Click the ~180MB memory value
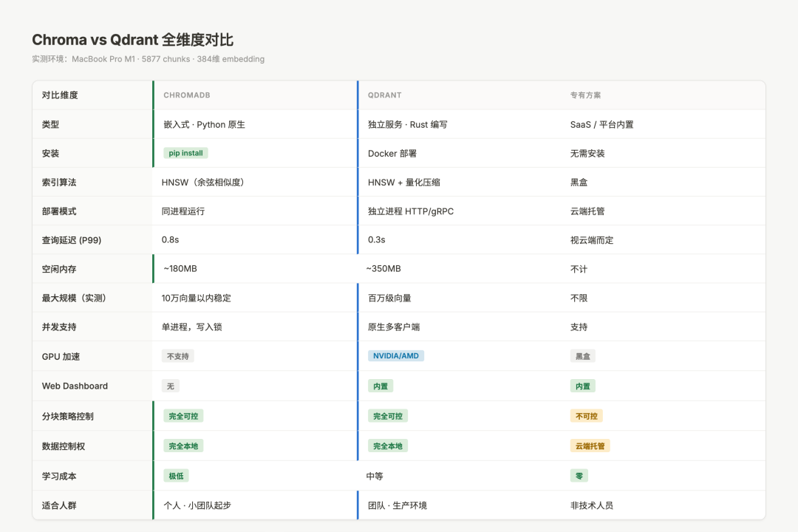This screenshot has width=798, height=532. click(180, 269)
